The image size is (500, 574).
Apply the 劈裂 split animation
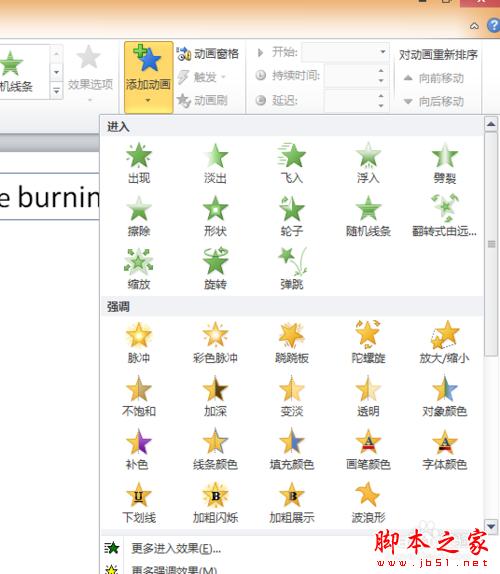(x=445, y=163)
